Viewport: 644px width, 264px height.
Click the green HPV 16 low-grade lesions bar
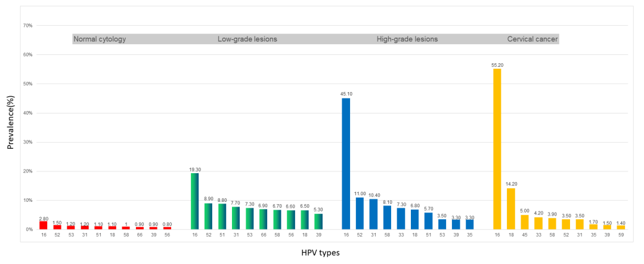click(194, 201)
